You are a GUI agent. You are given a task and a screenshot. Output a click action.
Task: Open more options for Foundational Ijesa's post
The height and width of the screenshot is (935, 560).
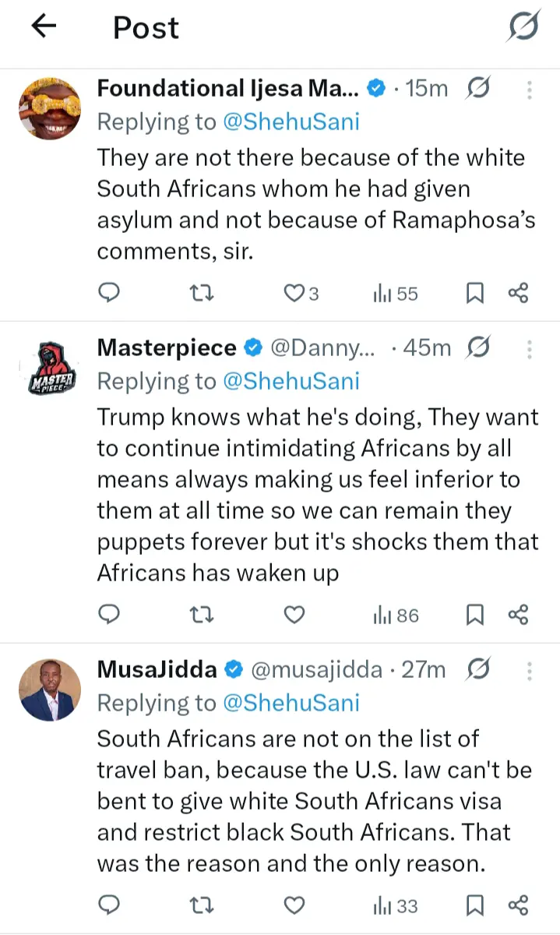[x=530, y=90]
